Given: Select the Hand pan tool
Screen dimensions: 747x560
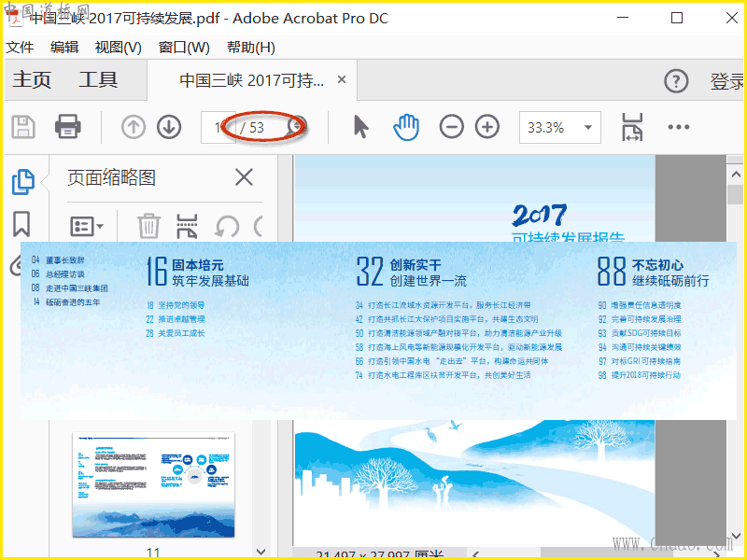Looking at the screenshot, I should 406,127.
